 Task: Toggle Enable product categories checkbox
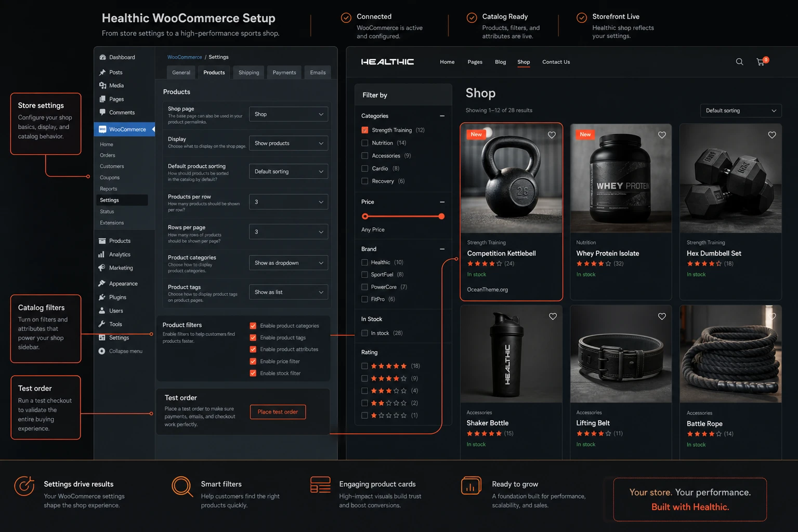coord(253,326)
